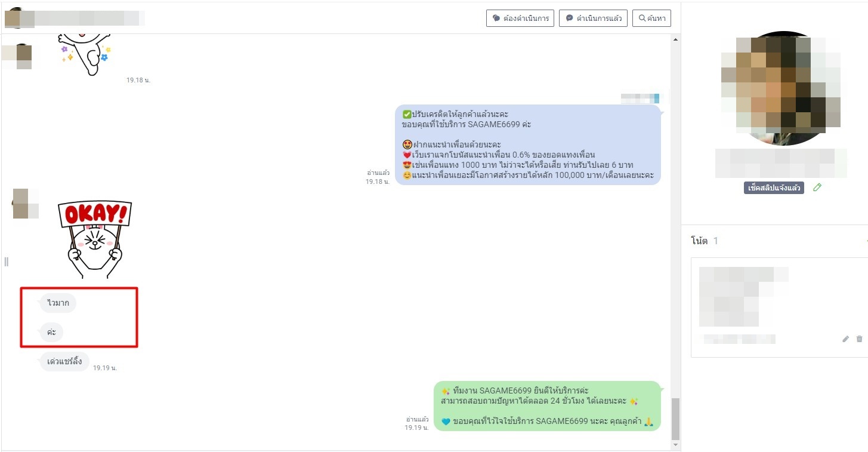Click the scrollbar down arrow in chat
This screenshot has height=452, width=868.
click(675, 445)
